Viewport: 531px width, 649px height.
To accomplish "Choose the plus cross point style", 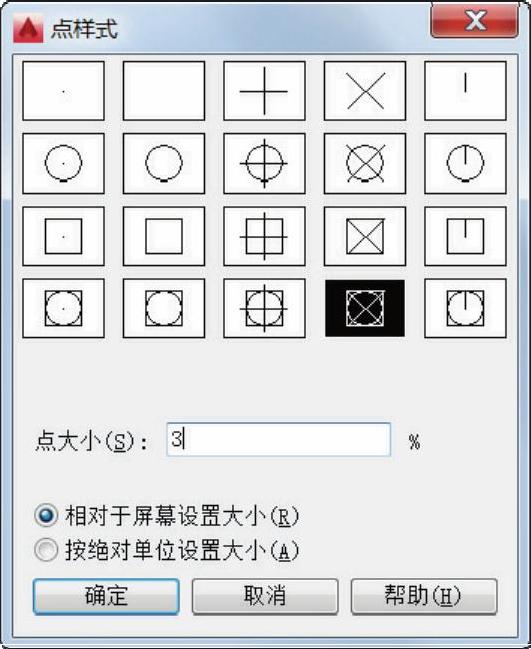I will point(264,91).
